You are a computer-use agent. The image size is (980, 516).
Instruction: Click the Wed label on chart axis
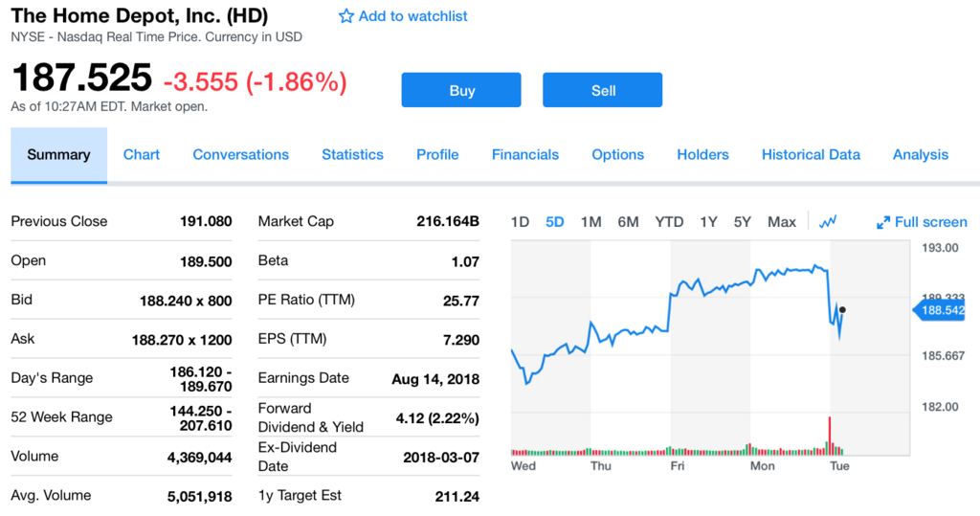tap(523, 466)
